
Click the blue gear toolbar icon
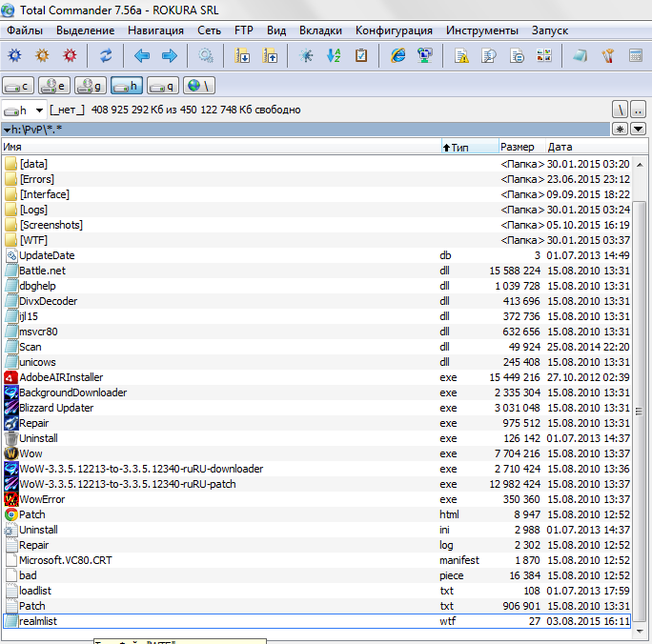14,55
